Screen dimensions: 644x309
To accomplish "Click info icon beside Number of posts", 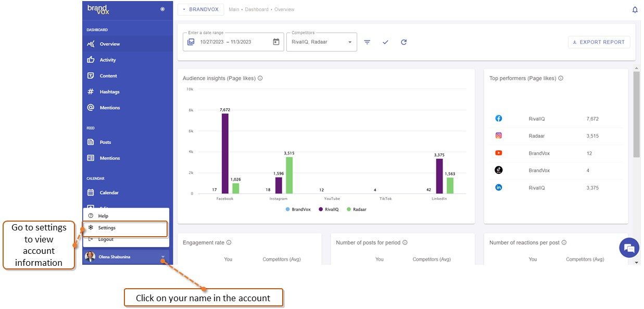I will (405, 242).
